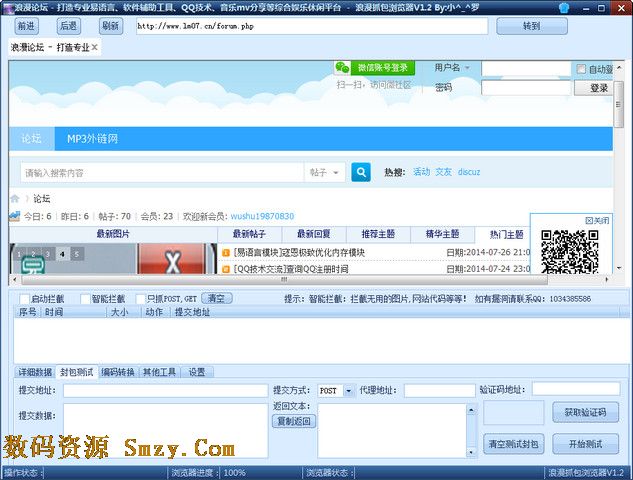The width and height of the screenshot is (633, 480).
Task: Click the 验证码地址 input field
Action: click(576, 389)
